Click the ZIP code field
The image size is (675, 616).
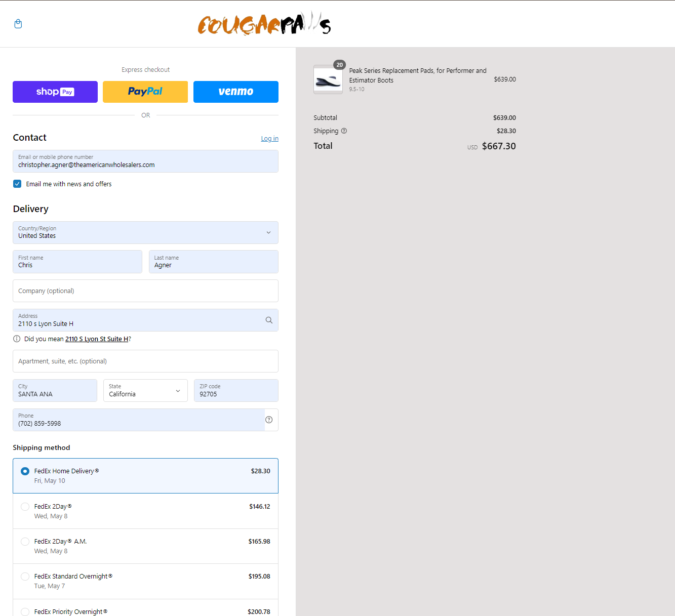[x=236, y=390]
